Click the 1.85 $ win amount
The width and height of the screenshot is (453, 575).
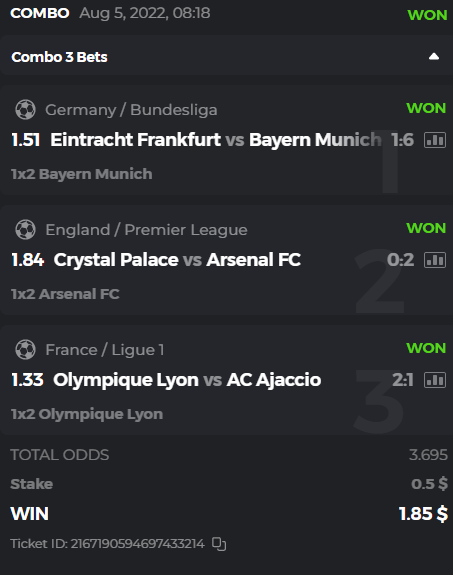tap(423, 513)
